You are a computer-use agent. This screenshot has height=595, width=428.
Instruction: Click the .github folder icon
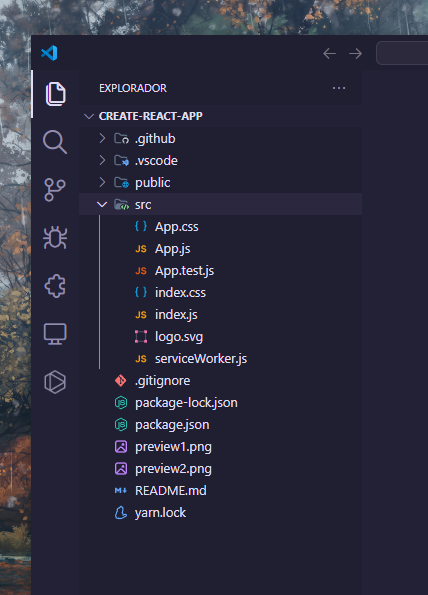(x=121, y=139)
